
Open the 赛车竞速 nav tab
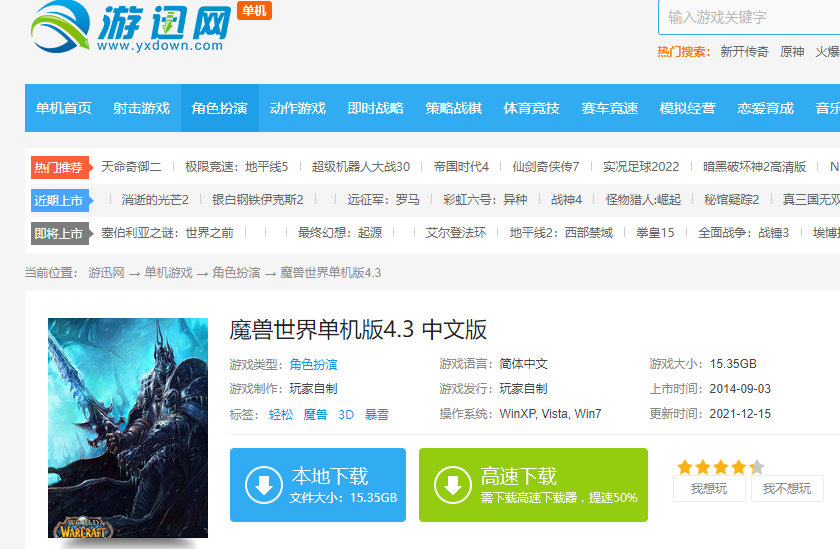pos(610,108)
